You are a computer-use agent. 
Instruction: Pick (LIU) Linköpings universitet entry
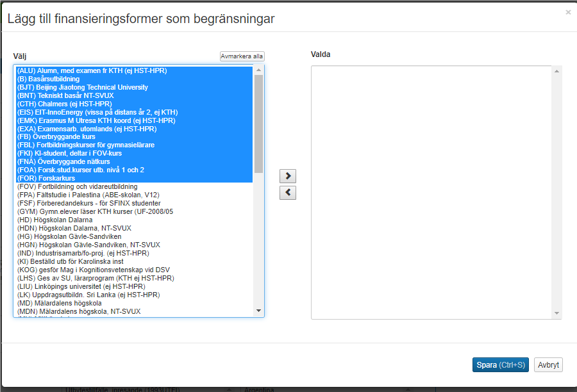click(x=81, y=286)
